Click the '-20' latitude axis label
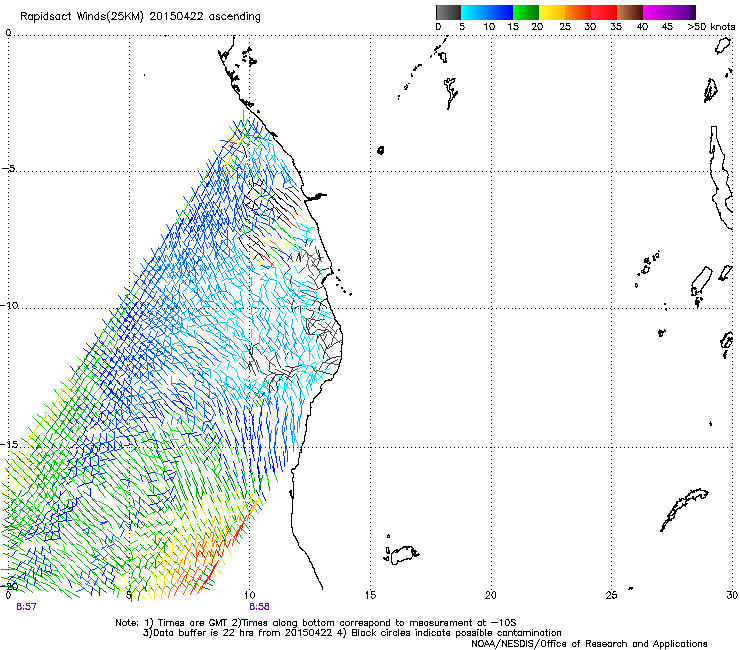The width and height of the screenshot is (740, 650). click(x=10, y=586)
